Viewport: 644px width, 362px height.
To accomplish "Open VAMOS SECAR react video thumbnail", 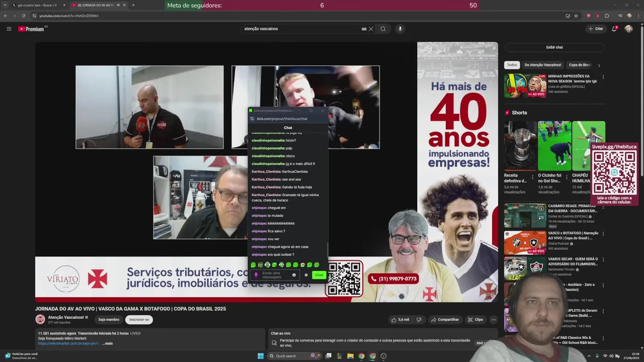I will pyautogui.click(x=525, y=268).
